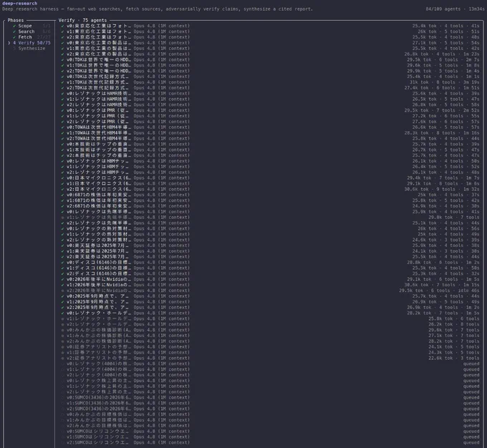
Task: Open agent row v1:楽天証券は2025年7月…
Action: [270, 251]
